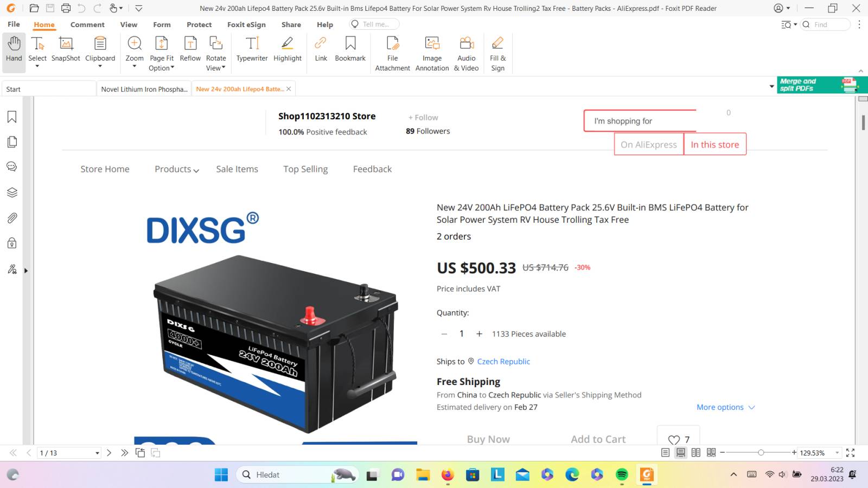The width and height of the screenshot is (868, 488).
Task: Select the Hand tool
Action: (x=14, y=53)
